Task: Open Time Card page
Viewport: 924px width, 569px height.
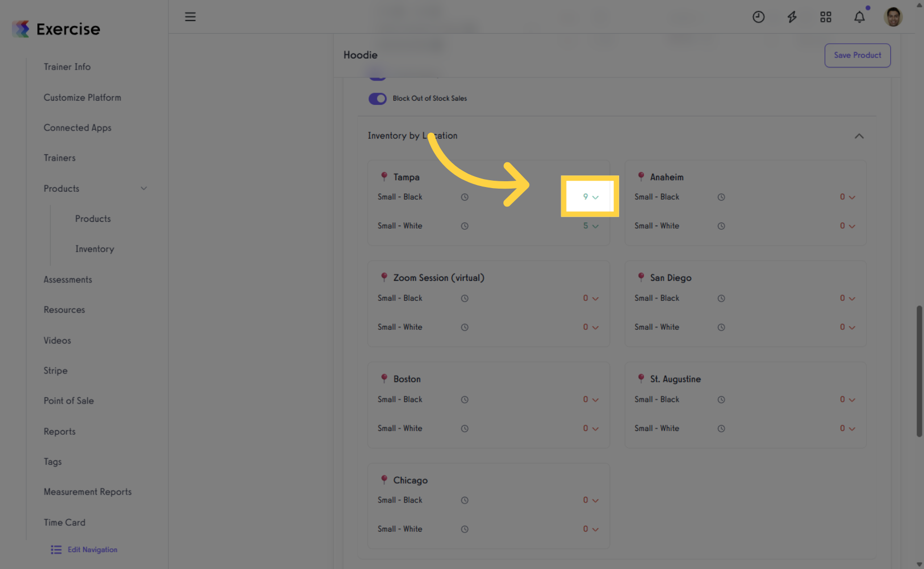Action: (x=64, y=522)
